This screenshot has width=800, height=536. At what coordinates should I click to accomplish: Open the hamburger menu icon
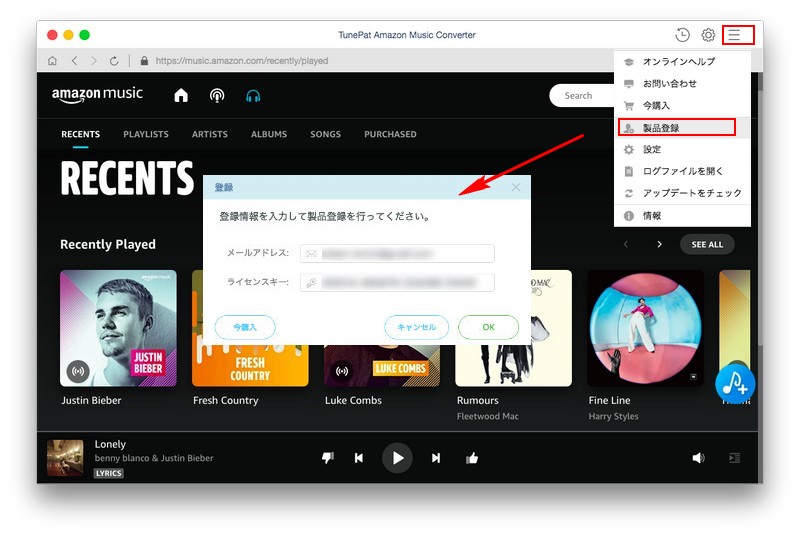coord(734,35)
